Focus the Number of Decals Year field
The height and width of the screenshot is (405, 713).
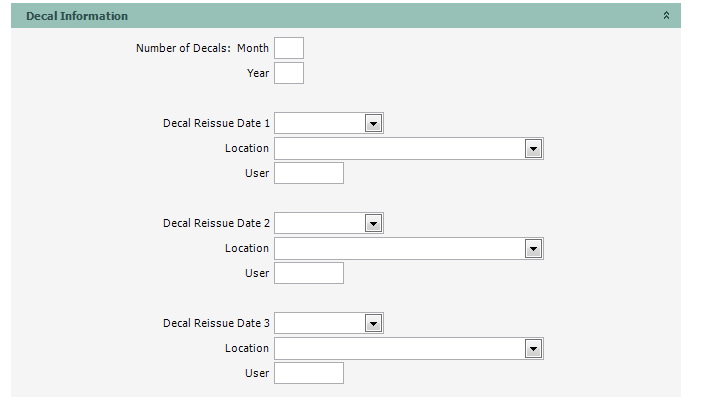click(x=288, y=73)
